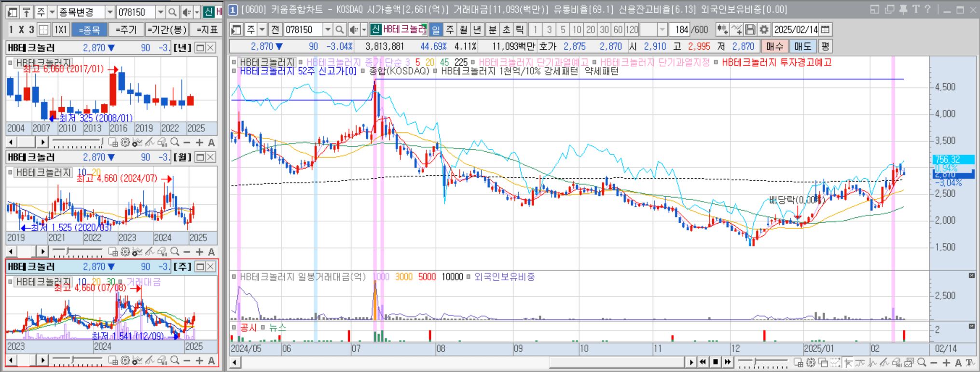Open the code 078150 dropdown in left panel

161,12
